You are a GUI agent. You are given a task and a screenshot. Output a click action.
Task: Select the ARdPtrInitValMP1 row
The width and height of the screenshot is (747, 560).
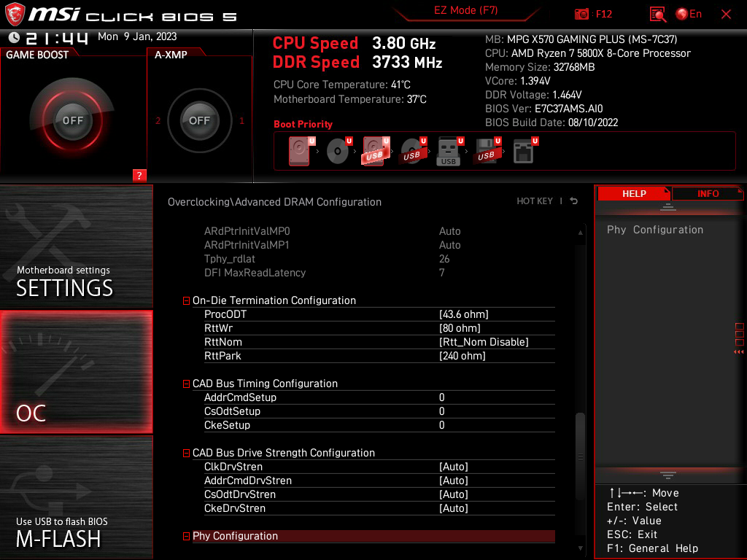379,245
